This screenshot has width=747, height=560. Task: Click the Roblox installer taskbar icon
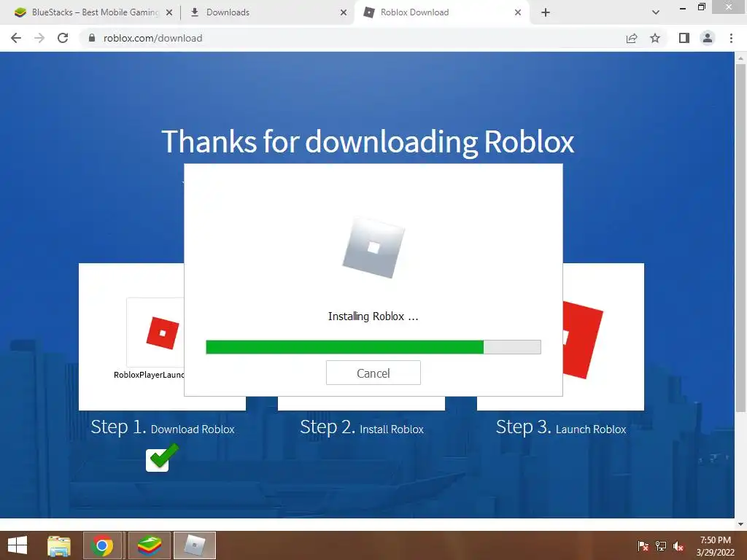tap(195, 545)
